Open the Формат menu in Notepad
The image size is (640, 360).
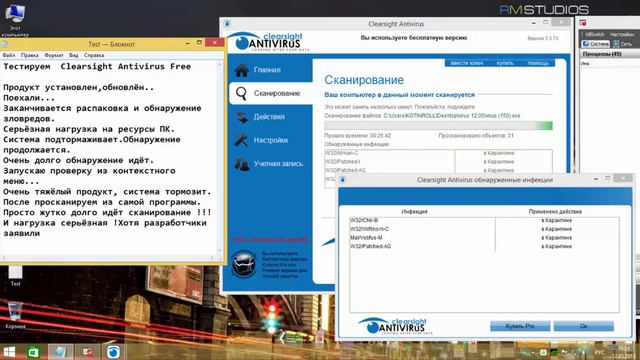click(53, 55)
